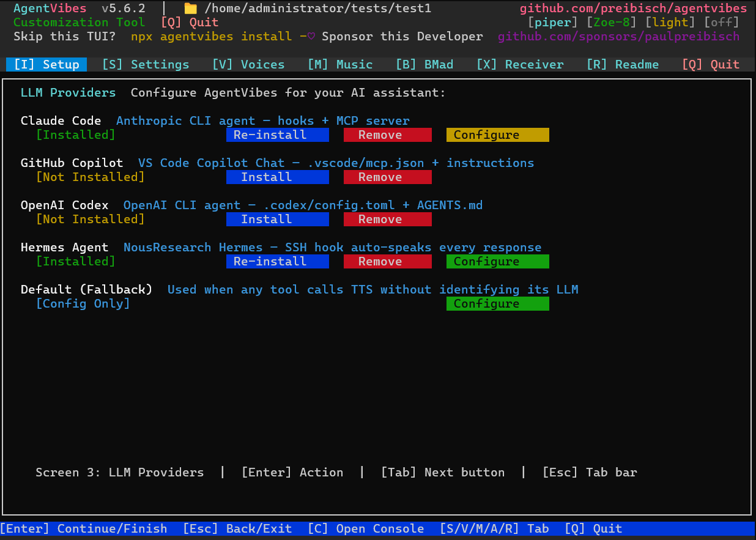Image resolution: width=756 pixels, height=540 pixels.
Task: Click 'Screen 3: LLM Providers' hint text
Action: tap(120, 472)
